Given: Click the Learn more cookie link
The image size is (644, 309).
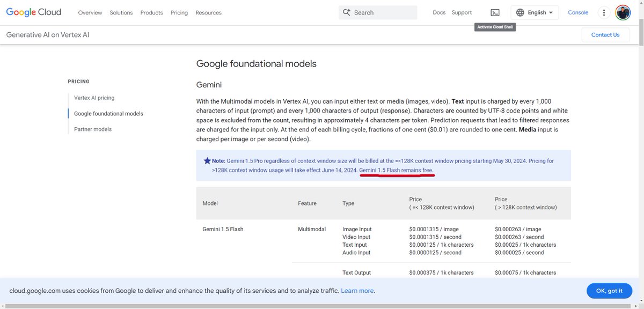Looking at the screenshot, I should [x=357, y=291].
